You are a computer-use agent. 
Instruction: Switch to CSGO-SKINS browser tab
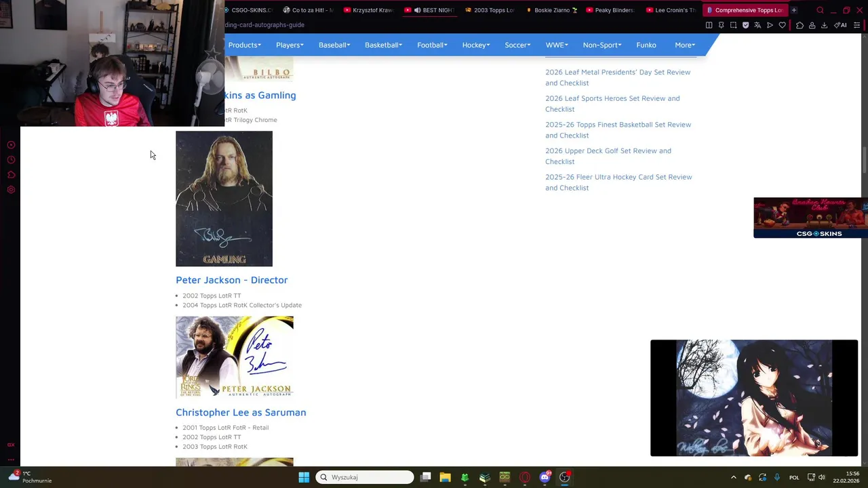click(249, 10)
